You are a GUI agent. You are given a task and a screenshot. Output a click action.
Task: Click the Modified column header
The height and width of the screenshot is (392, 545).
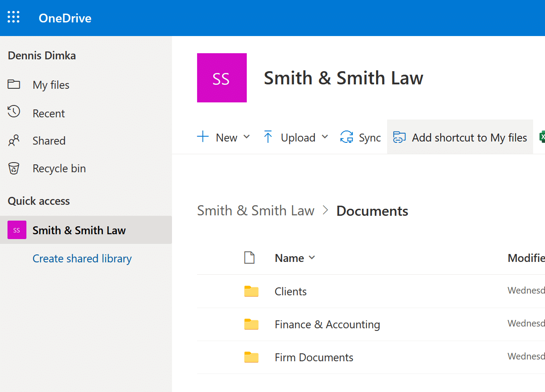(x=526, y=258)
